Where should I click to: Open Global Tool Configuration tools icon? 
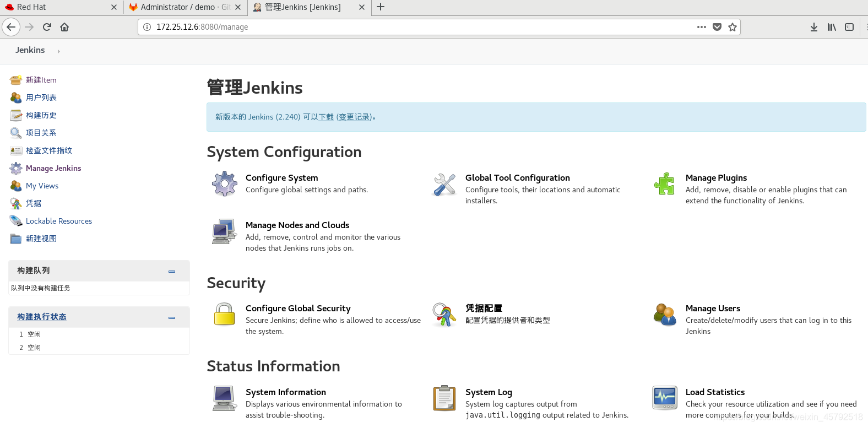(x=444, y=183)
